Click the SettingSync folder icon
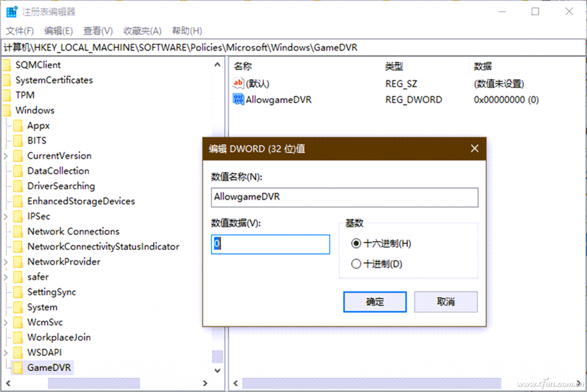 tap(18, 292)
